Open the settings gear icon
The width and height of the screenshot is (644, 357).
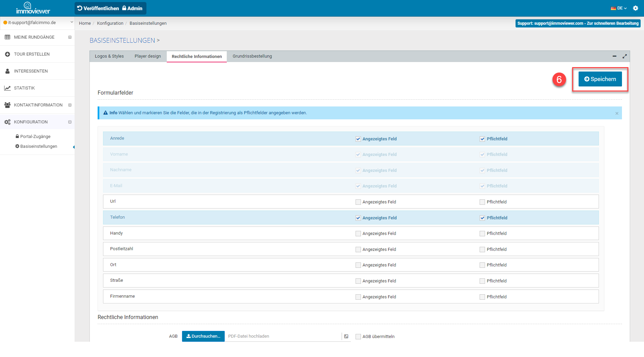click(x=636, y=8)
